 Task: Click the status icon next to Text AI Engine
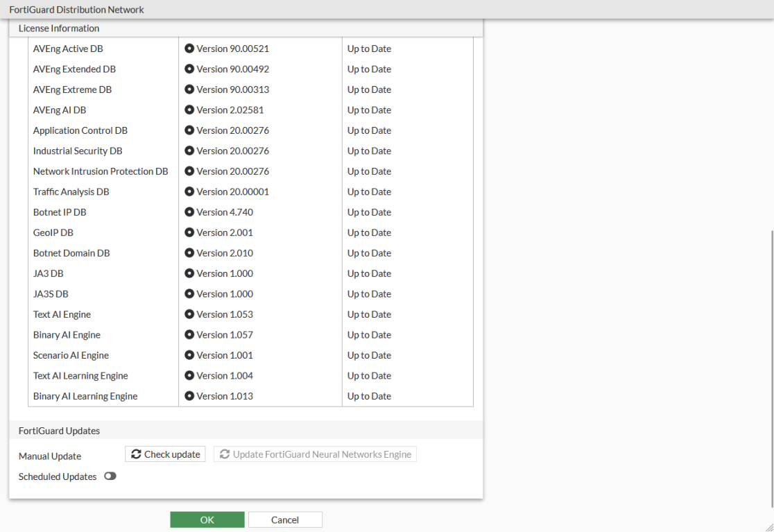click(189, 314)
